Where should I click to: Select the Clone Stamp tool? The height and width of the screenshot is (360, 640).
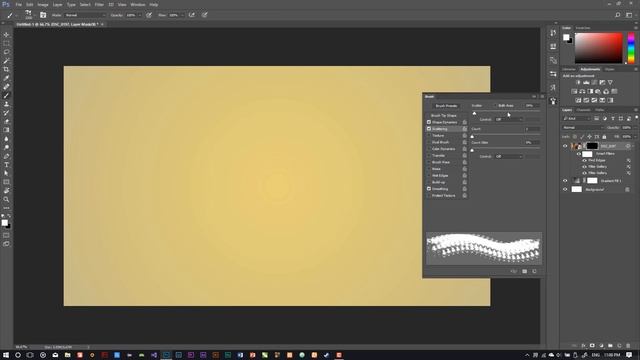pos(6,104)
